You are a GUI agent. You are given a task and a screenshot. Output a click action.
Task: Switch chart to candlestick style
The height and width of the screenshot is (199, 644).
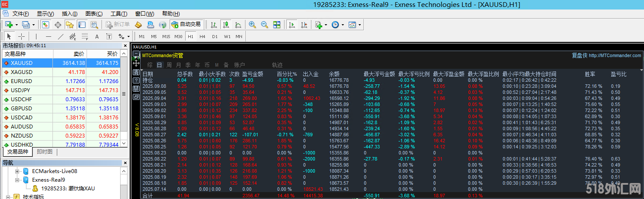tap(226, 25)
